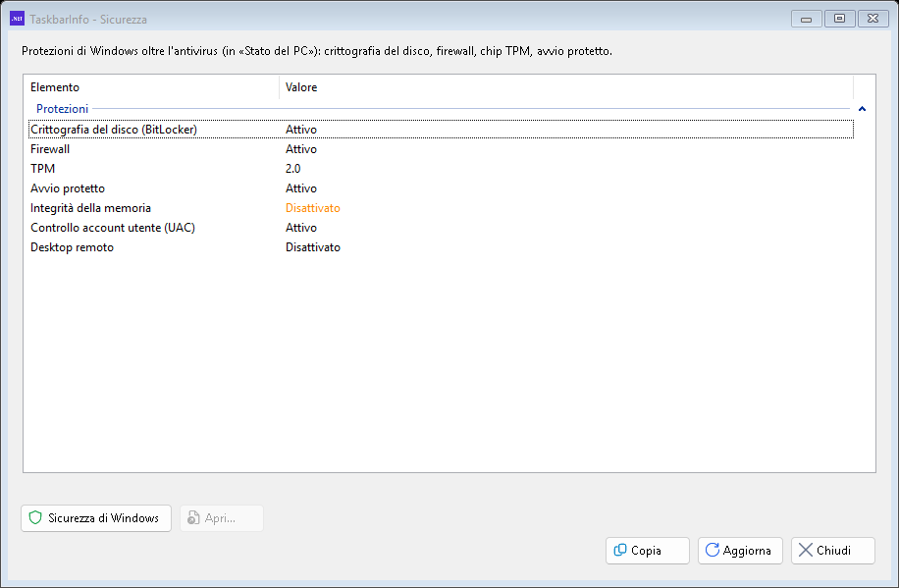Click the orange Disattivato value
The image size is (899, 588).
click(x=313, y=208)
